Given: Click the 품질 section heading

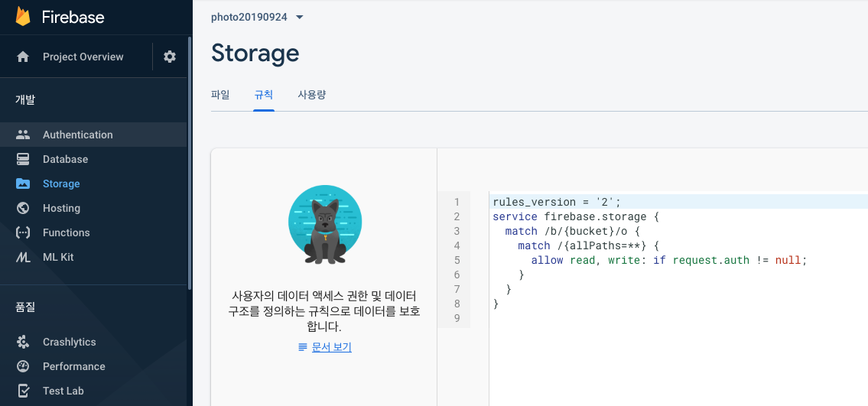Looking at the screenshot, I should (25, 307).
